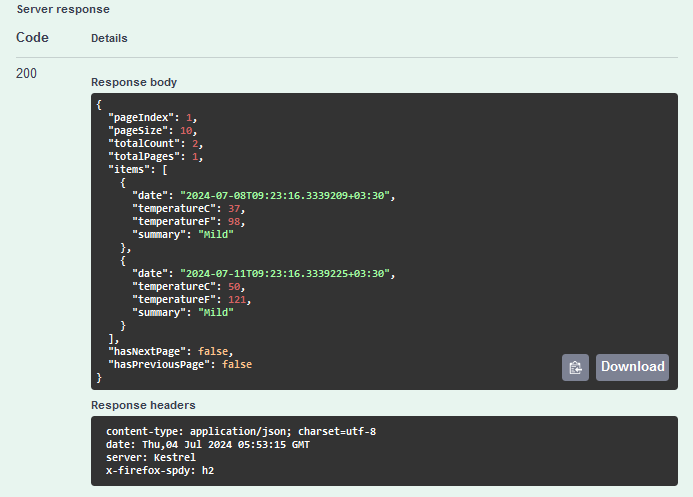Click the date: Thu,04 Jul 2024 header
This screenshot has height=497, width=693.
208,444
